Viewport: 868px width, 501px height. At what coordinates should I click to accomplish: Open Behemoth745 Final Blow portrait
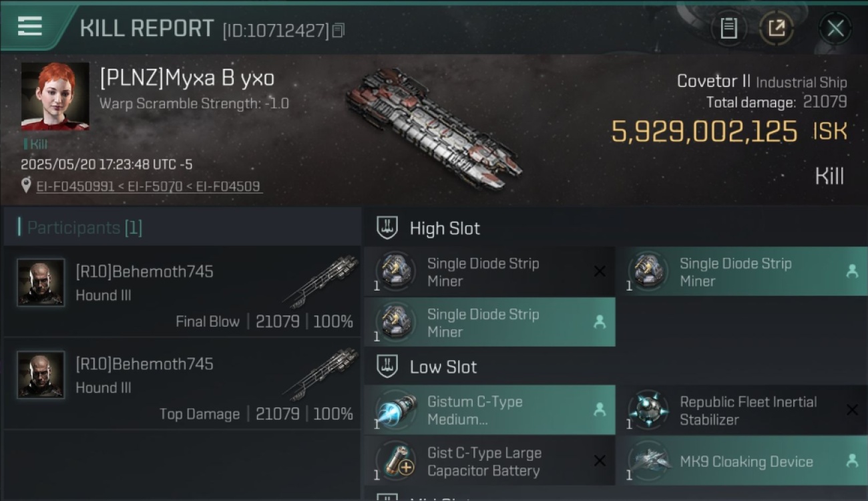pos(41,283)
